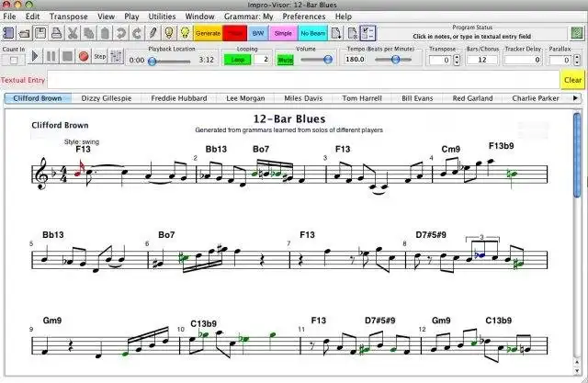Click the unlit light bulb advice icon
588x383 pixels.
click(x=169, y=33)
